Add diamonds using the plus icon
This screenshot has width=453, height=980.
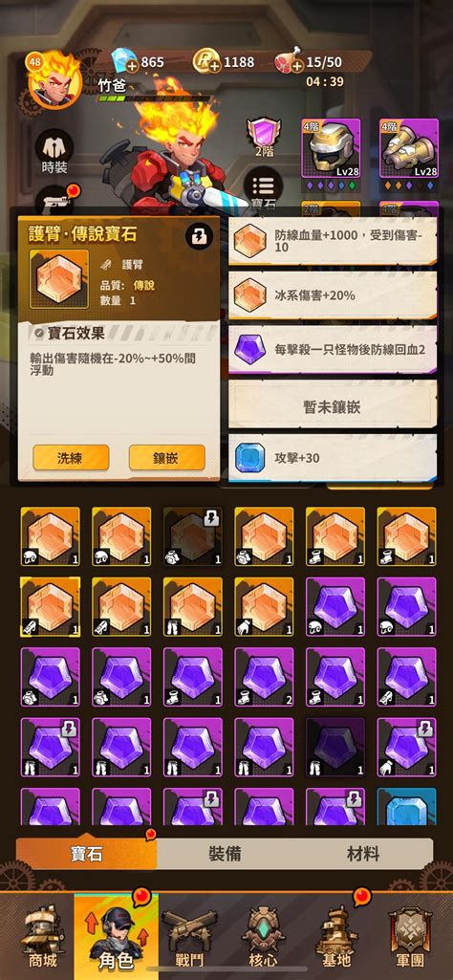132,66
